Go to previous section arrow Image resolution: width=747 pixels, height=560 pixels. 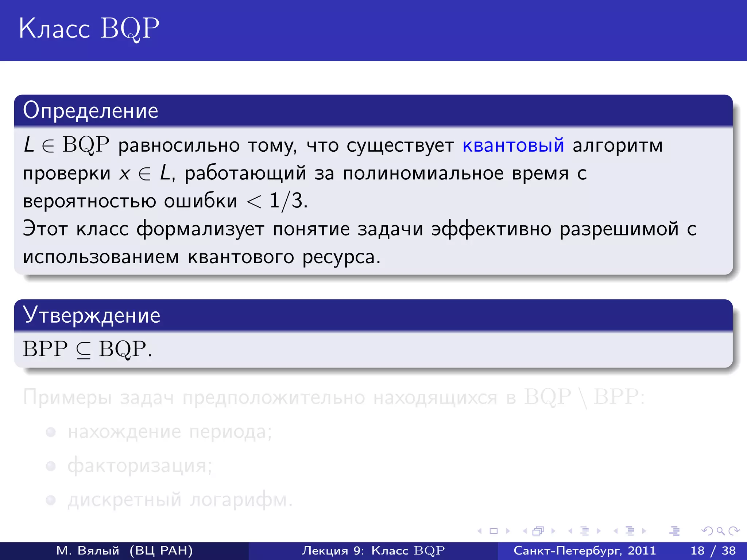(616, 531)
